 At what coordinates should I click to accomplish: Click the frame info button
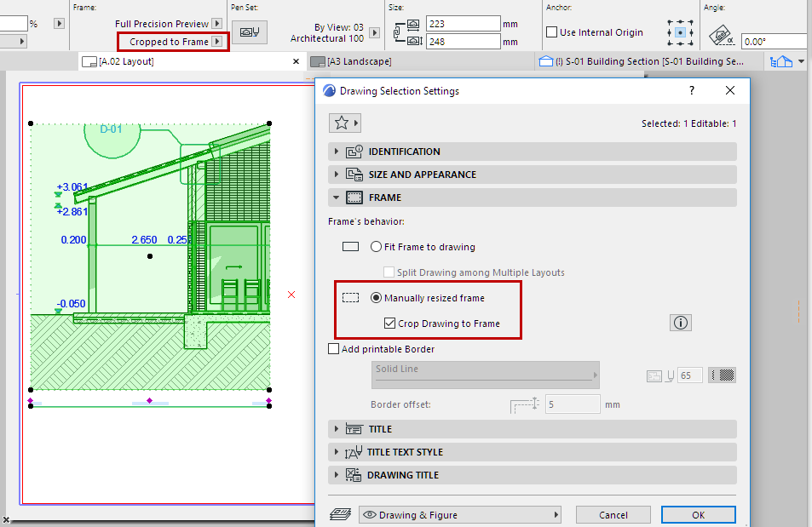tap(681, 323)
